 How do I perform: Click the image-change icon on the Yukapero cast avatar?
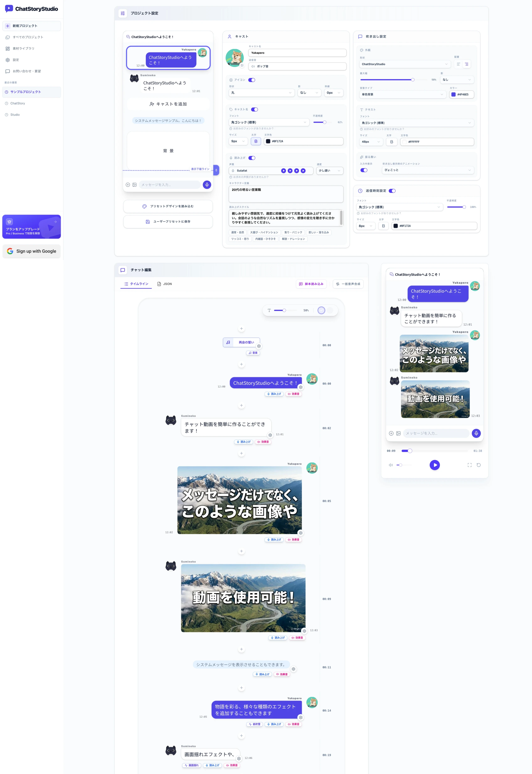click(242, 65)
